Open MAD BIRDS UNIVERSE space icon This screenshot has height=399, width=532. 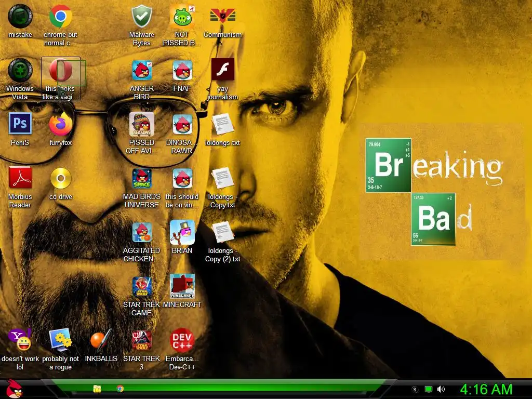(x=141, y=178)
